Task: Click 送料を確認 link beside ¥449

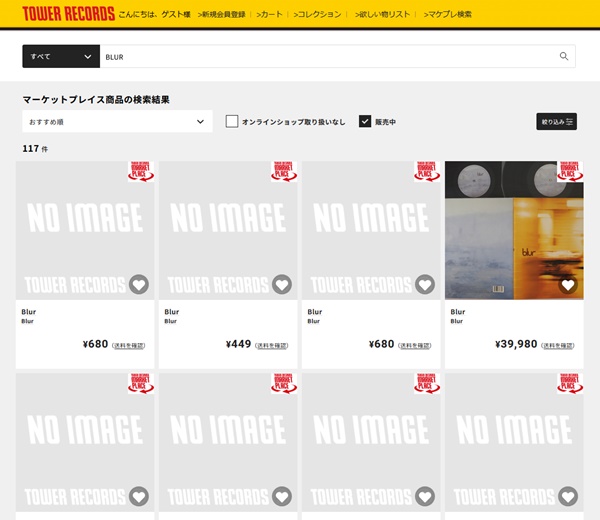Action: point(272,346)
